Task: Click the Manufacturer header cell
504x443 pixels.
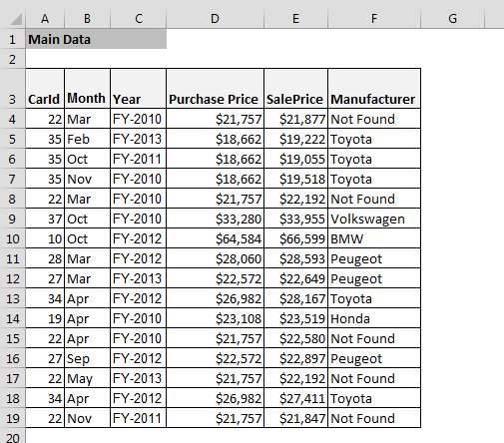Action: click(374, 89)
